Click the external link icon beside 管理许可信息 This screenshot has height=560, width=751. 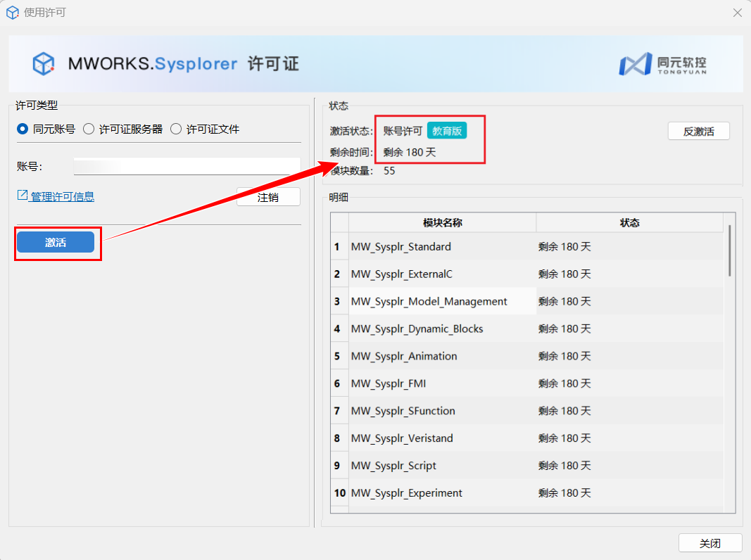[22, 196]
